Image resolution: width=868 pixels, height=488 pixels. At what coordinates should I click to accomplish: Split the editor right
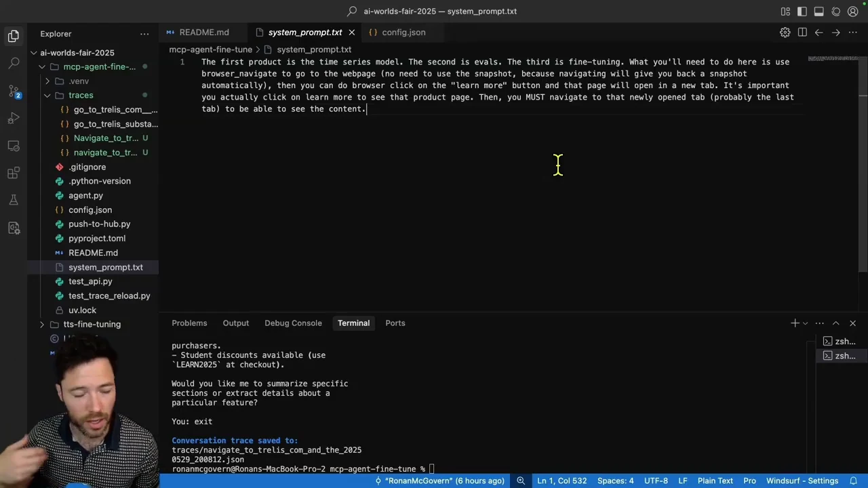point(802,33)
